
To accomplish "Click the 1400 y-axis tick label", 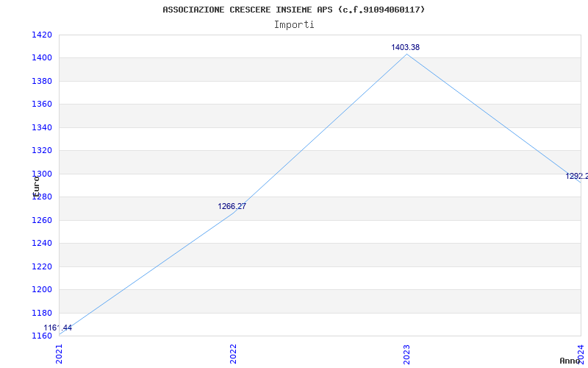I will pyautogui.click(x=42, y=58).
